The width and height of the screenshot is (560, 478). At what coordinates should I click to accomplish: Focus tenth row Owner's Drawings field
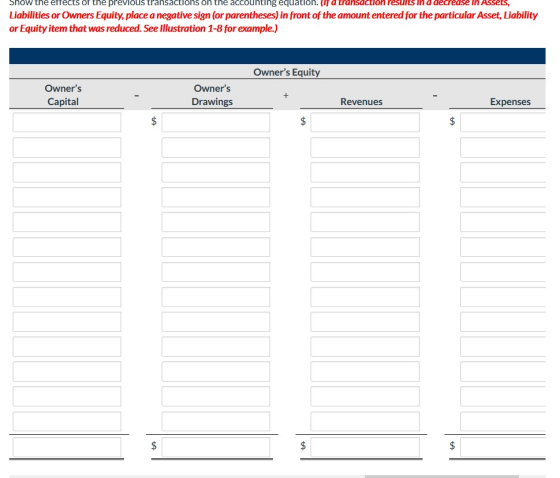point(216,347)
